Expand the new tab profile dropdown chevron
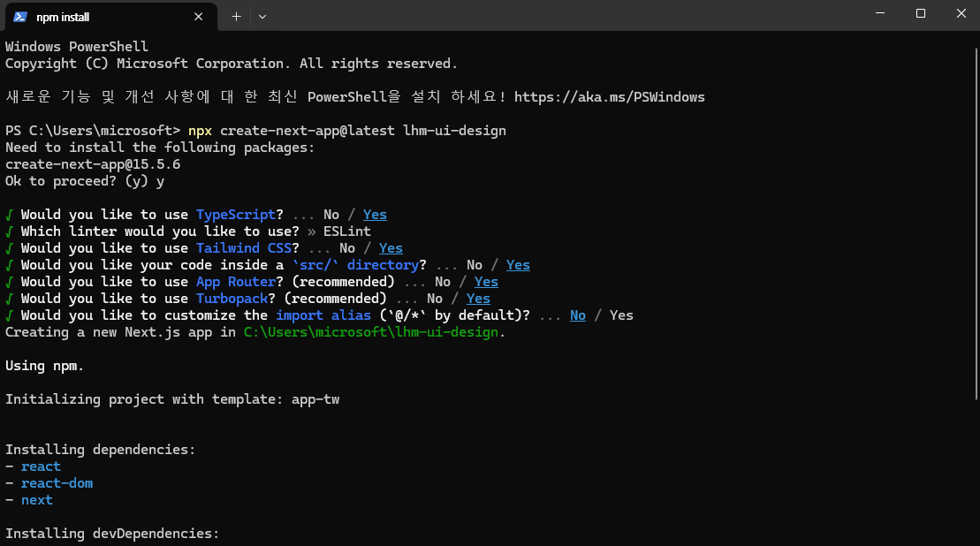Viewport: 980px width, 546px height. [262, 16]
